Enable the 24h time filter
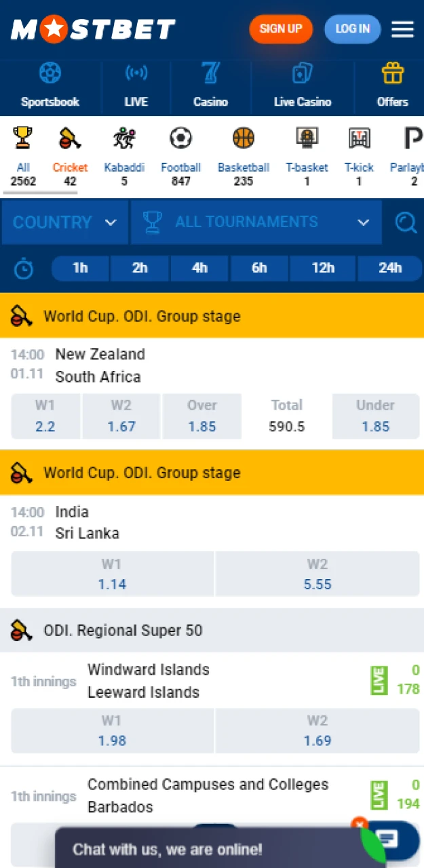424x868 pixels. (390, 269)
